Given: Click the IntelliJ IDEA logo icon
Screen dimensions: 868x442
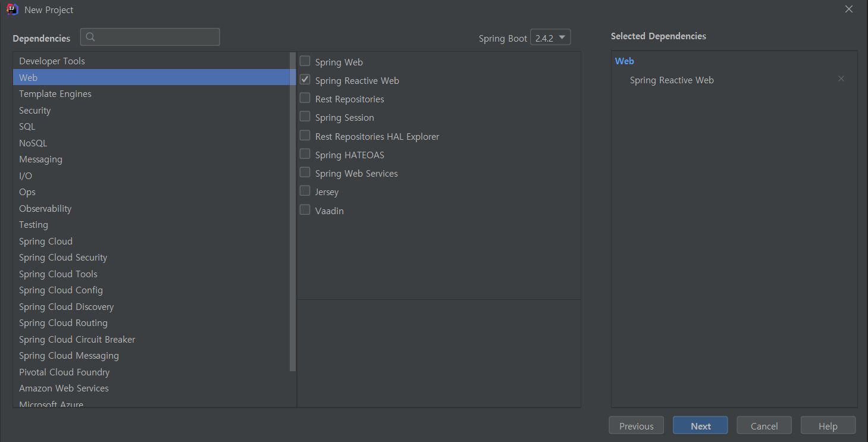Looking at the screenshot, I should tap(12, 10).
